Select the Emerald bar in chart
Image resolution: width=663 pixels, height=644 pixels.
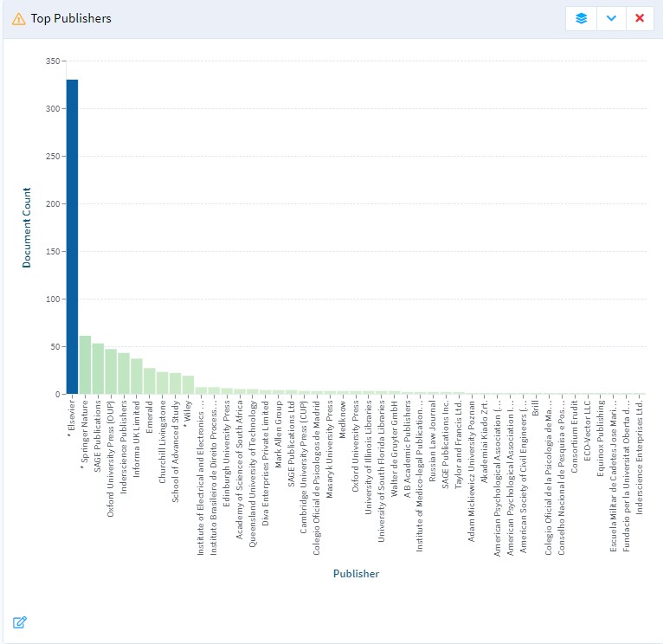tap(150, 381)
